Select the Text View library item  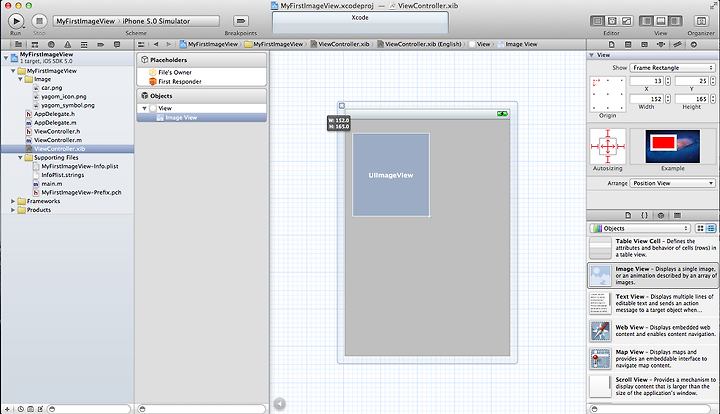[x=652, y=303]
